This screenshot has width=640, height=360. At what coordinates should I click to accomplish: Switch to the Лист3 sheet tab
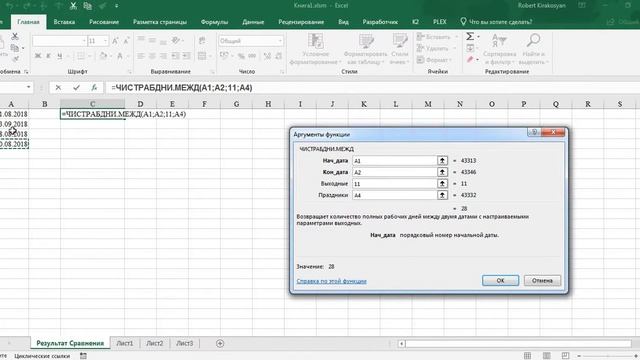[x=184, y=344]
